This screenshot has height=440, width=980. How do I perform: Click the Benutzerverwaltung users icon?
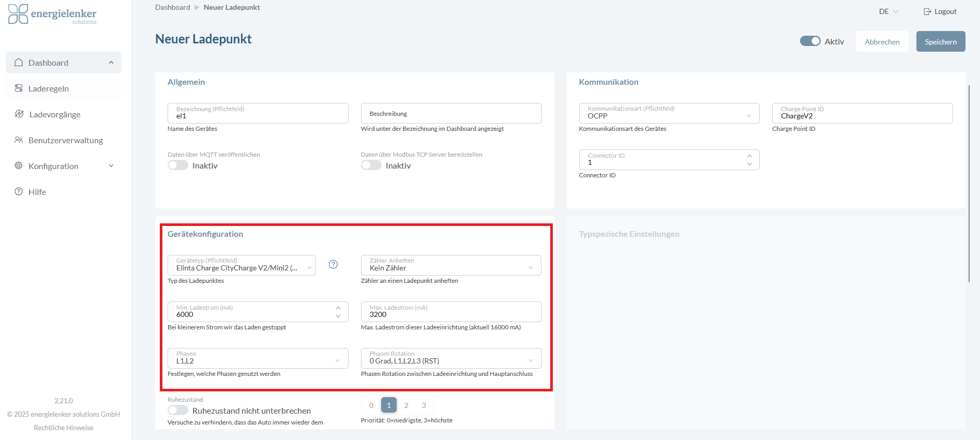pyautogui.click(x=19, y=140)
